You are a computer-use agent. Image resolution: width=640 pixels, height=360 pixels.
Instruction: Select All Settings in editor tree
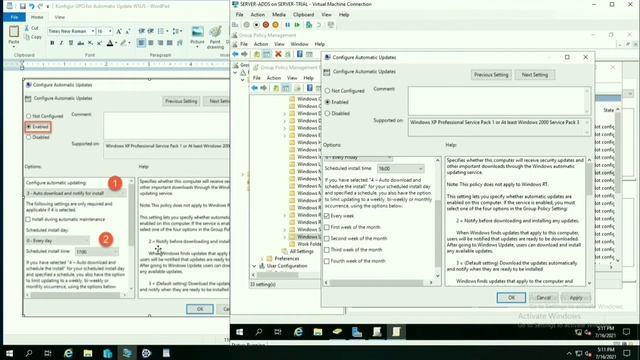click(x=302, y=251)
